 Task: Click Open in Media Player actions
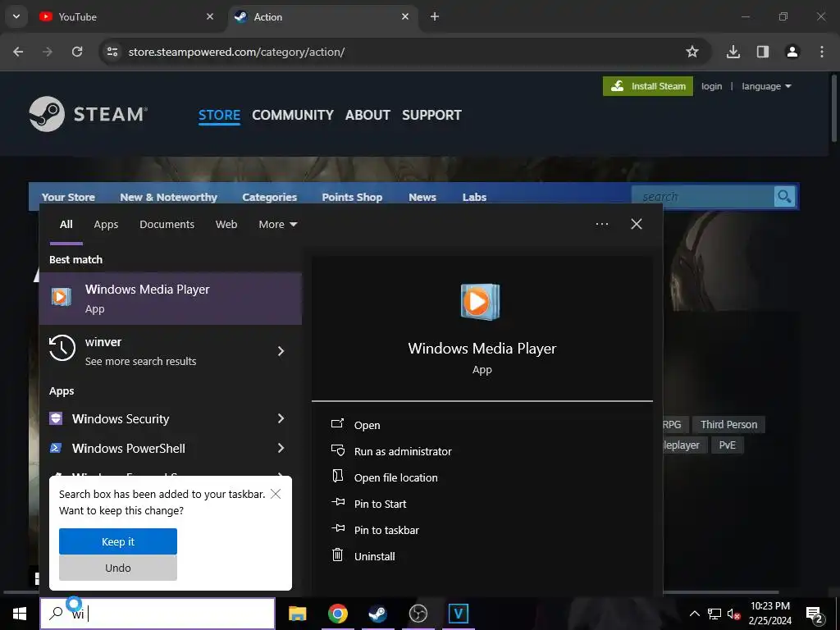tap(367, 425)
